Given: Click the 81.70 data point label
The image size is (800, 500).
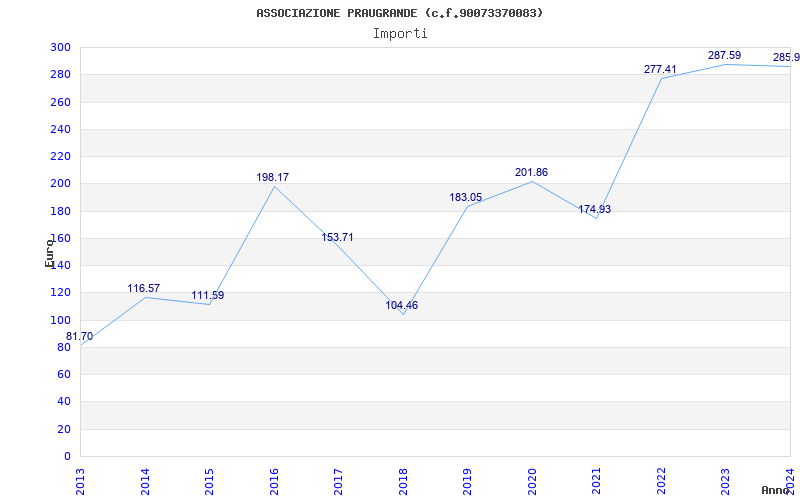Looking at the screenshot, I should 80,337.
